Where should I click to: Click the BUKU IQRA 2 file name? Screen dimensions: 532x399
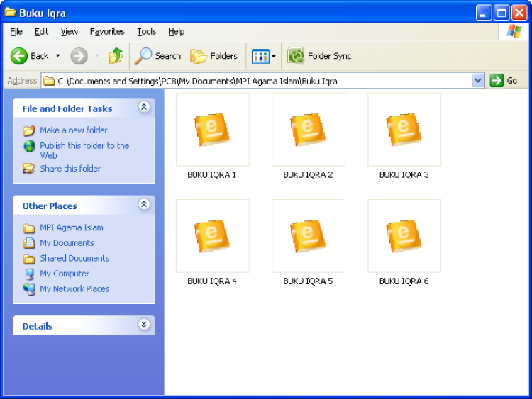point(308,174)
